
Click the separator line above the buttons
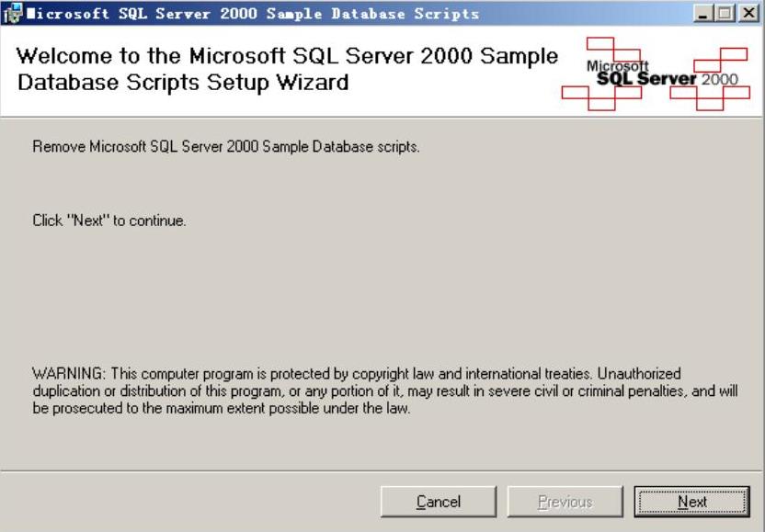pos(382,471)
